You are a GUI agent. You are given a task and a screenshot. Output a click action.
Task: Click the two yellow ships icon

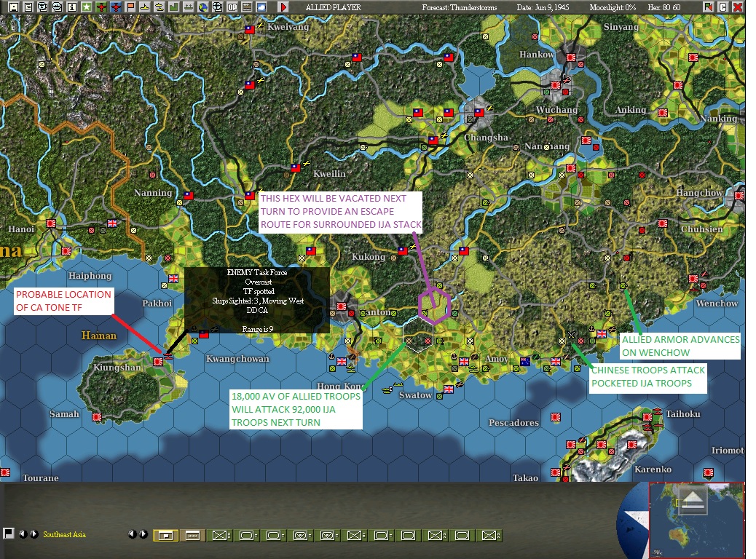click(159, 7)
